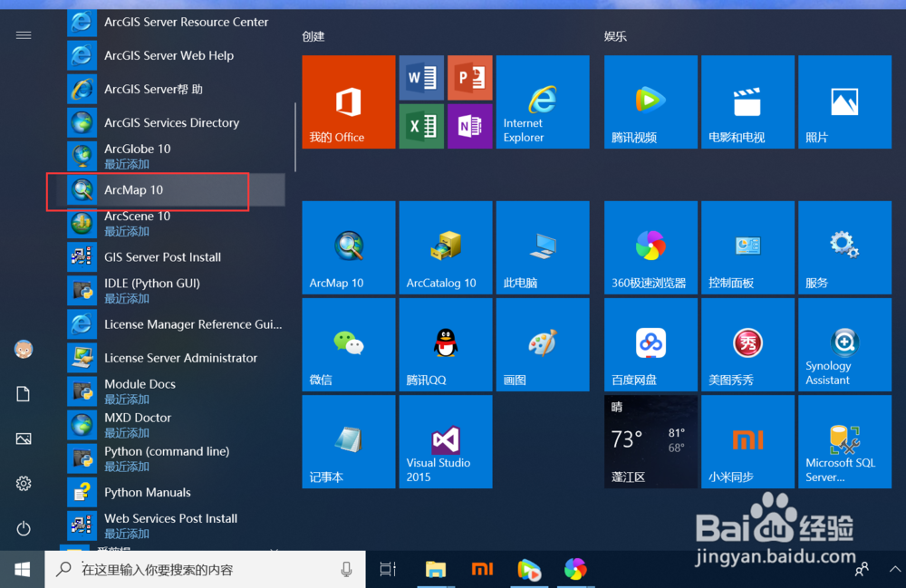Expand the Start menu hamburger button
This screenshot has height=588, width=906.
coord(24,35)
